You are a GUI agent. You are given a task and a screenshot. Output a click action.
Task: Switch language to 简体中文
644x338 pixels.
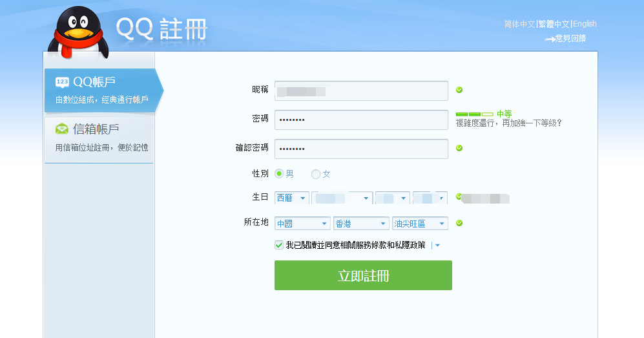[519, 24]
